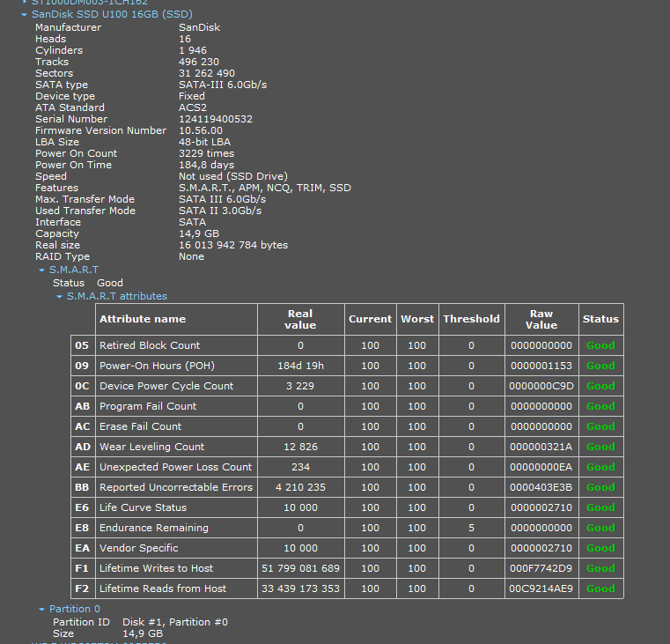Click the raw value 0000000C9D
Image resolution: width=670 pixels, height=644 pixels.
point(541,386)
